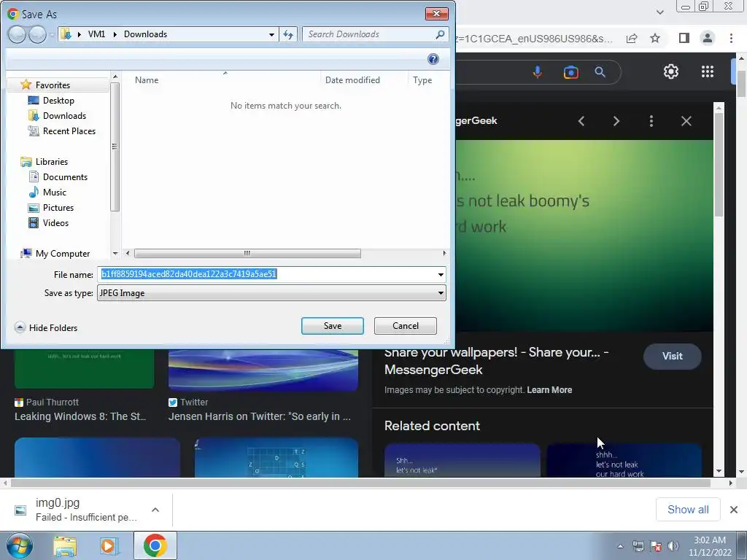The image size is (747, 560).
Task: Click the Visit button
Action: tap(672, 356)
